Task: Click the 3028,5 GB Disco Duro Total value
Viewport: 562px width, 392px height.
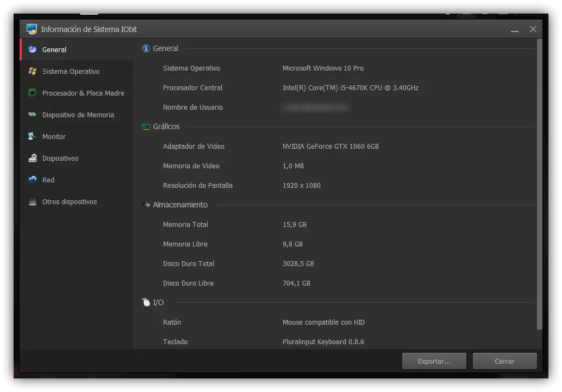Action: point(298,263)
